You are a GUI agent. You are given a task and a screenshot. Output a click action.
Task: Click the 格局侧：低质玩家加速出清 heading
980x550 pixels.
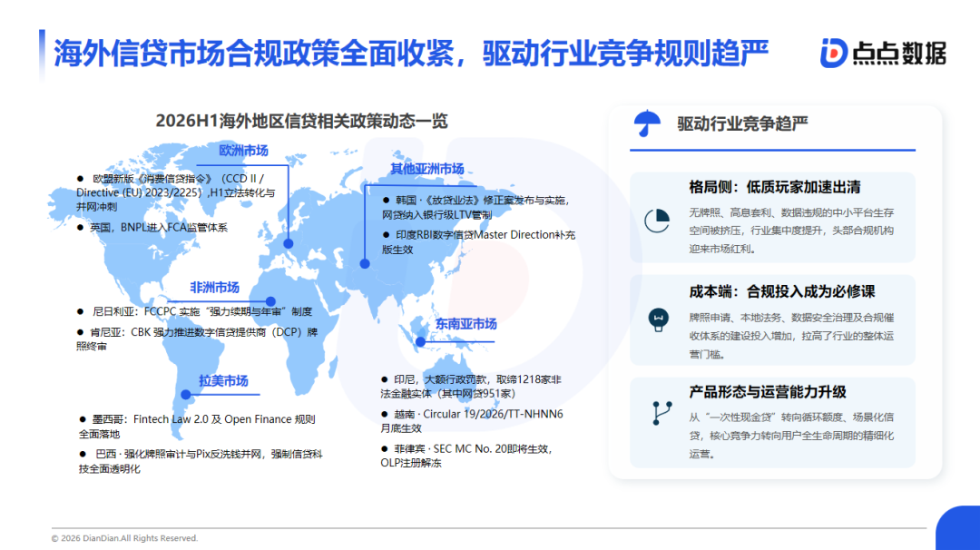[x=774, y=187]
